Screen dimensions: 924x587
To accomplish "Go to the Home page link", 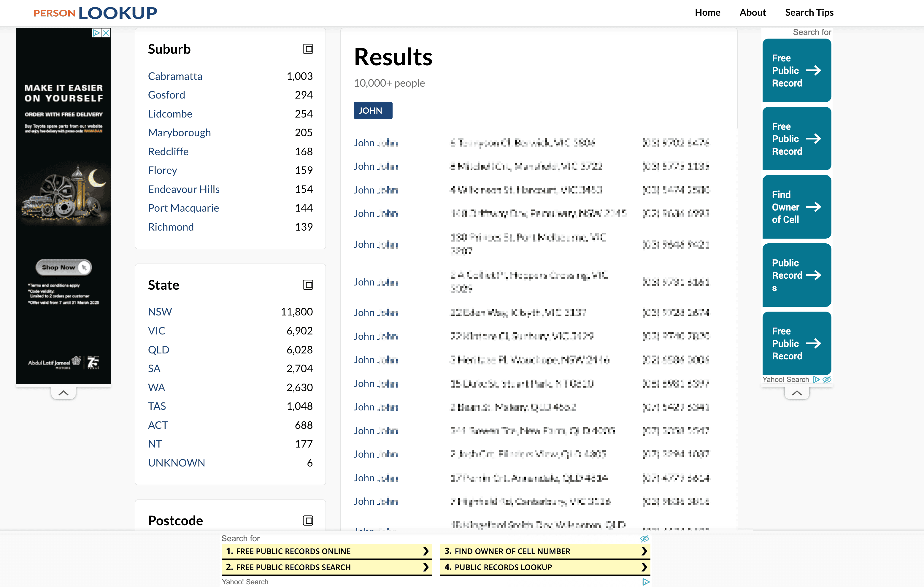I will (707, 12).
